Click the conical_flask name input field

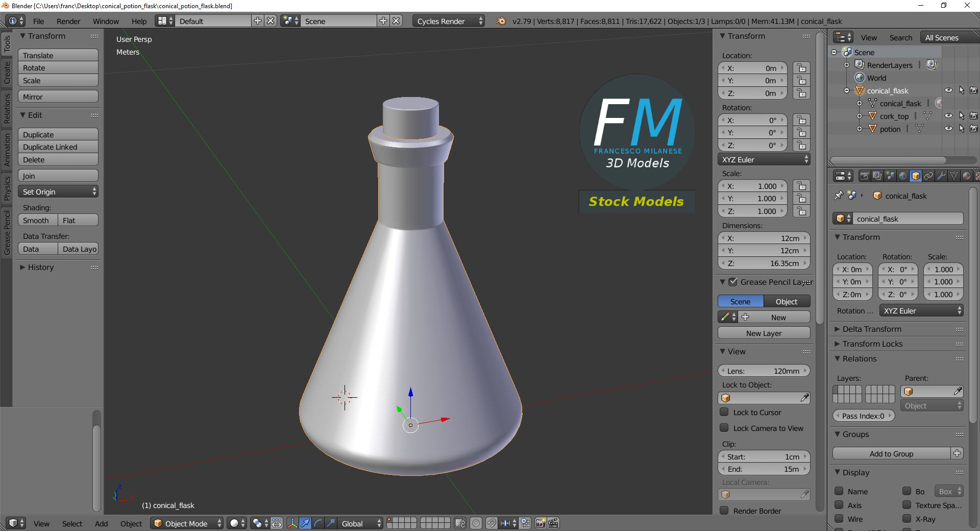click(x=909, y=219)
